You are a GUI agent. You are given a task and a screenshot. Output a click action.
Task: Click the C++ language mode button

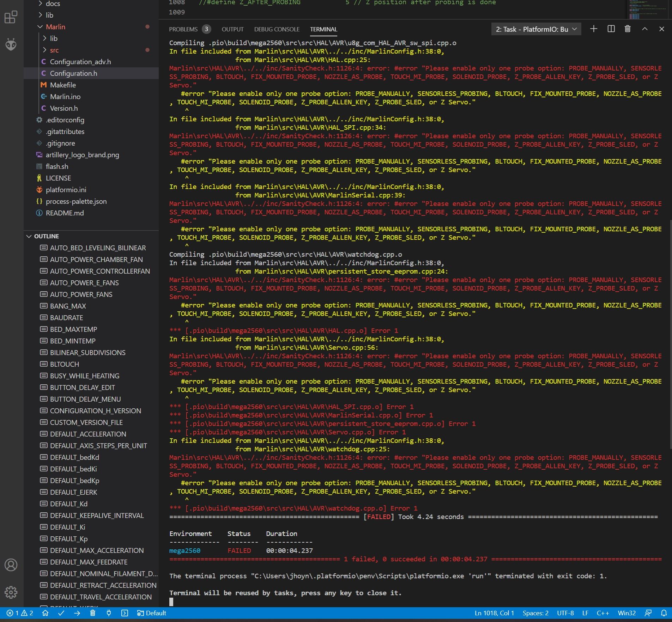[603, 613]
